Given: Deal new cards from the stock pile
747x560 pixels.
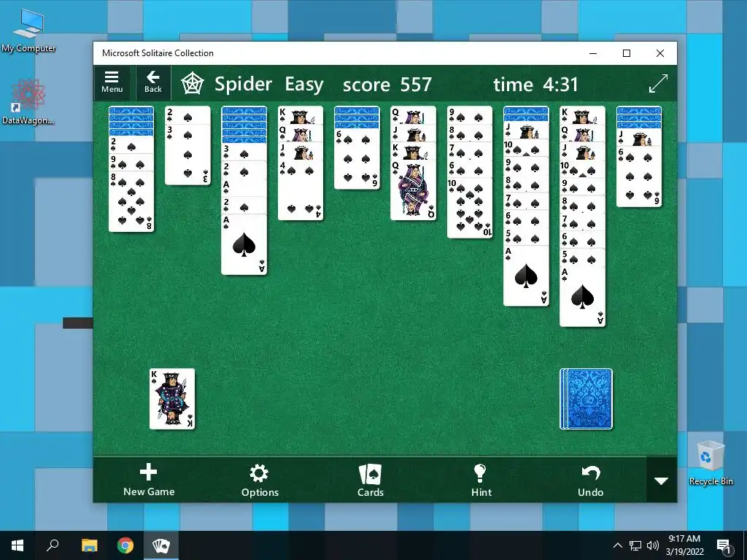Looking at the screenshot, I should tap(586, 399).
